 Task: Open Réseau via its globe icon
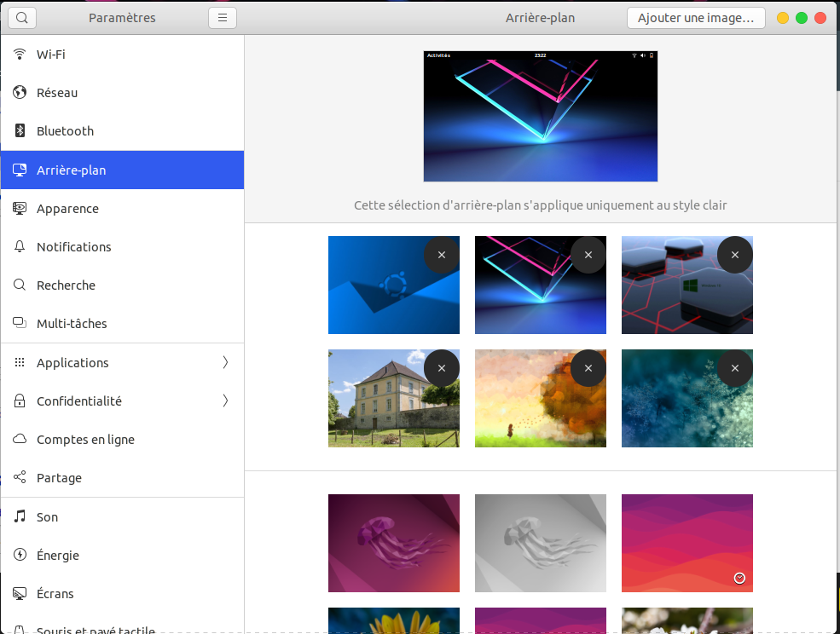point(20,93)
